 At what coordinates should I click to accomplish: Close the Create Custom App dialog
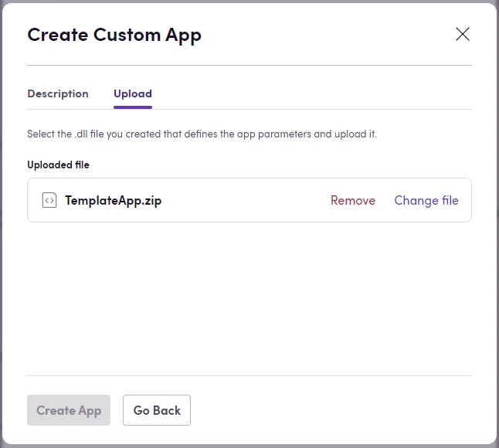pos(462,34)
